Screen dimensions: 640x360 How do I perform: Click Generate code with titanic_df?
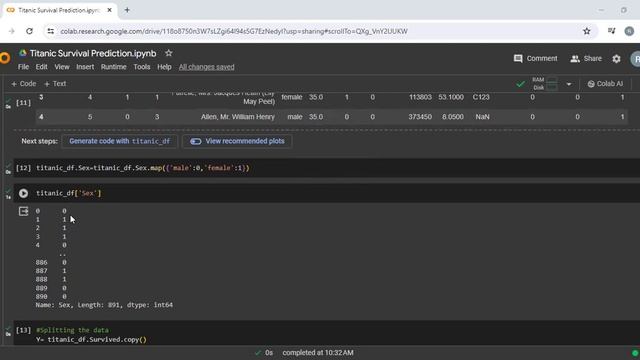pos(119,141)
